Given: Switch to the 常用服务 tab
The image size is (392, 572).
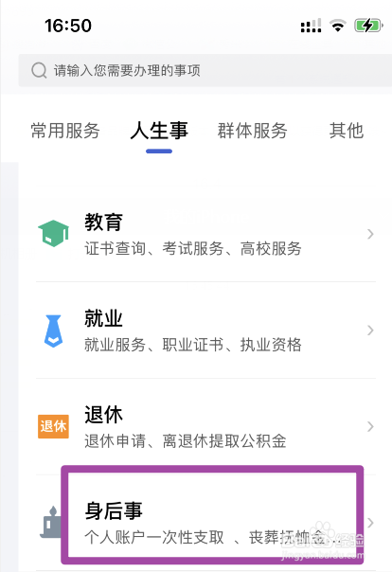Looking at the screenshot, I should pos(65,131).
